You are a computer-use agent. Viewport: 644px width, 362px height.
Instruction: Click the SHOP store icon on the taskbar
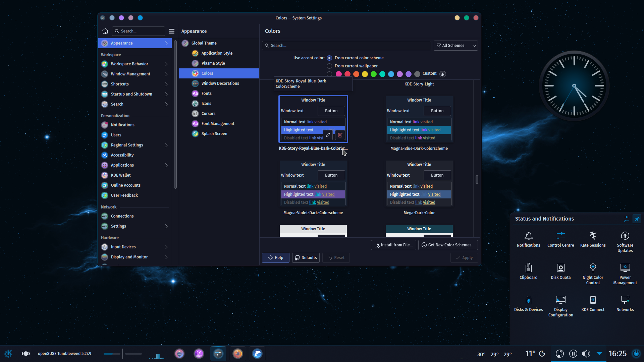[199, 354]
